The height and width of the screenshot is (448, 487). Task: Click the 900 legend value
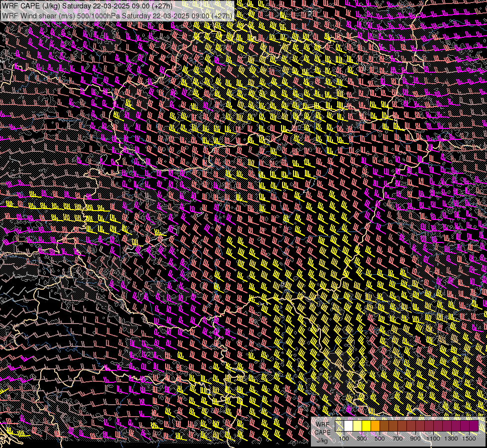[x=415, y=439]
